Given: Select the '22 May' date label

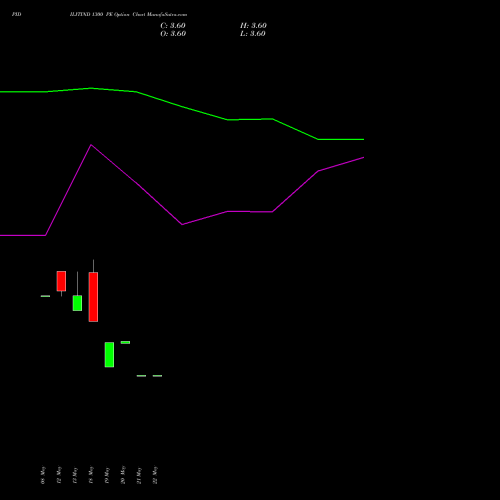Looking at the screenshot, I should click(155, 475).
